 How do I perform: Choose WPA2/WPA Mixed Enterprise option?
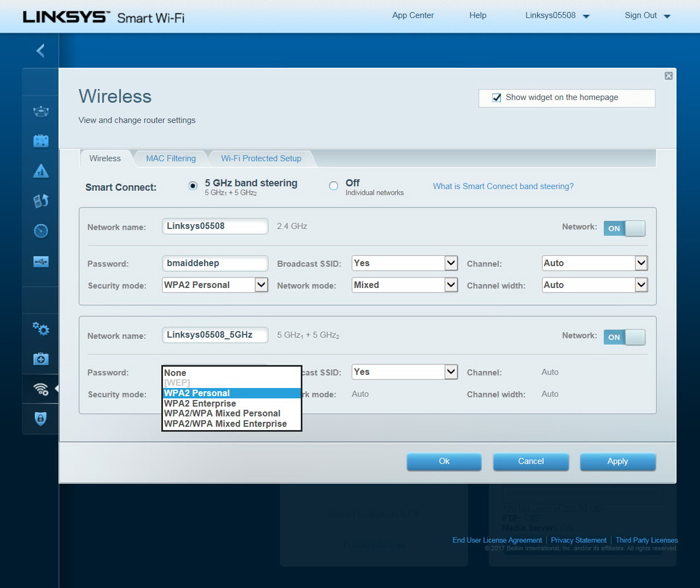coord(232,424)
